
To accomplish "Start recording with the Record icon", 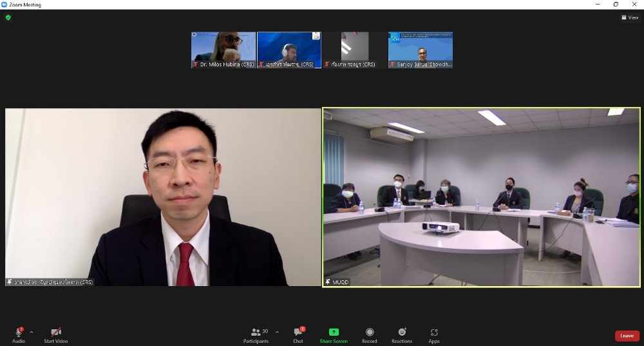I will tap(370, 332).
